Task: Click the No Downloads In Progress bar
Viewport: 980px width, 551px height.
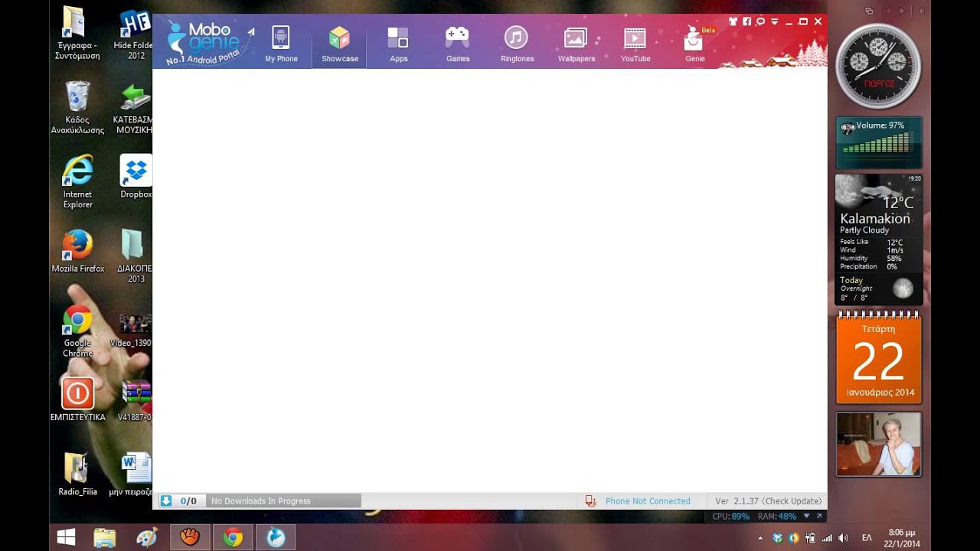Action: click(283, 501)
